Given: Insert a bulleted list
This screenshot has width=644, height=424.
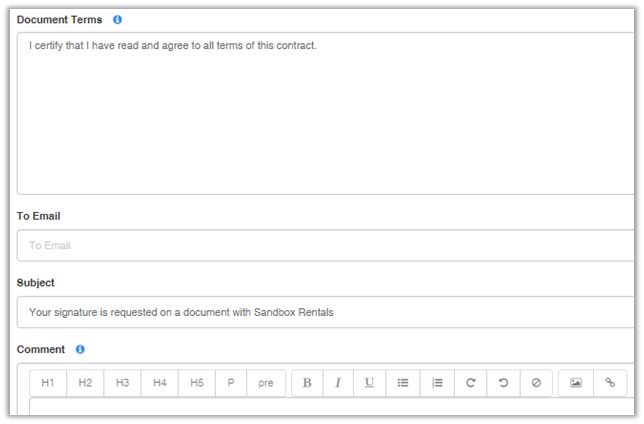Looking at the screenshot, I should pos(403,383).
